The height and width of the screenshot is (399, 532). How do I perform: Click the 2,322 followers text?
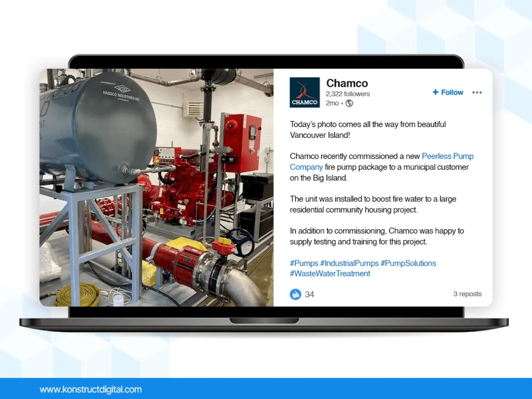[x=348, y=94]
